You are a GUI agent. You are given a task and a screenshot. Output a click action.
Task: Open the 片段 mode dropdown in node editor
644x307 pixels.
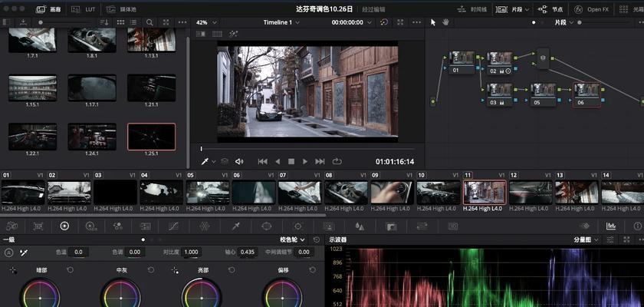[x=564, y=22]
